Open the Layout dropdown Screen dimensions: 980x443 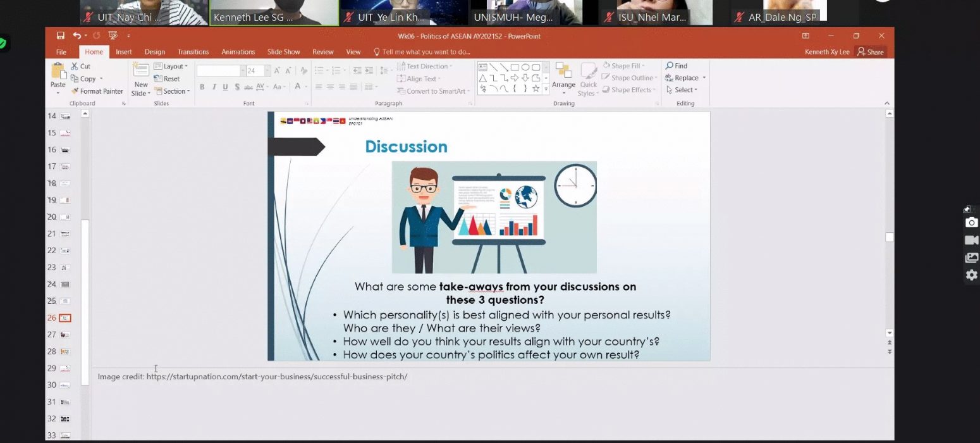coord(171,66)
